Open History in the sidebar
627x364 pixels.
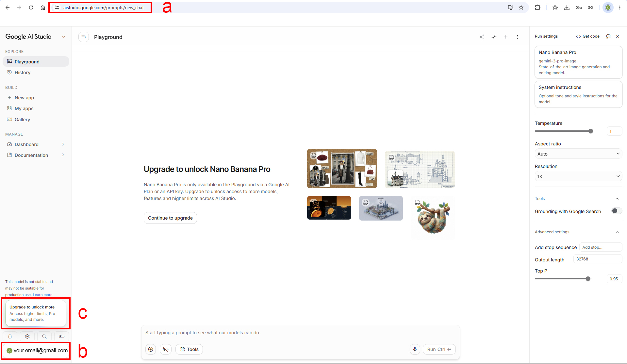pos(36,73)
